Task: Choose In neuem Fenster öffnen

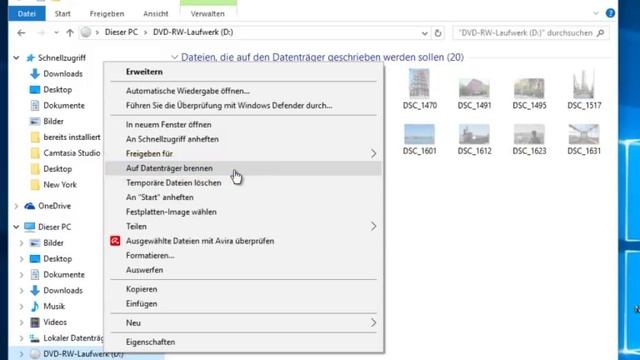Action: pos(244,124)
